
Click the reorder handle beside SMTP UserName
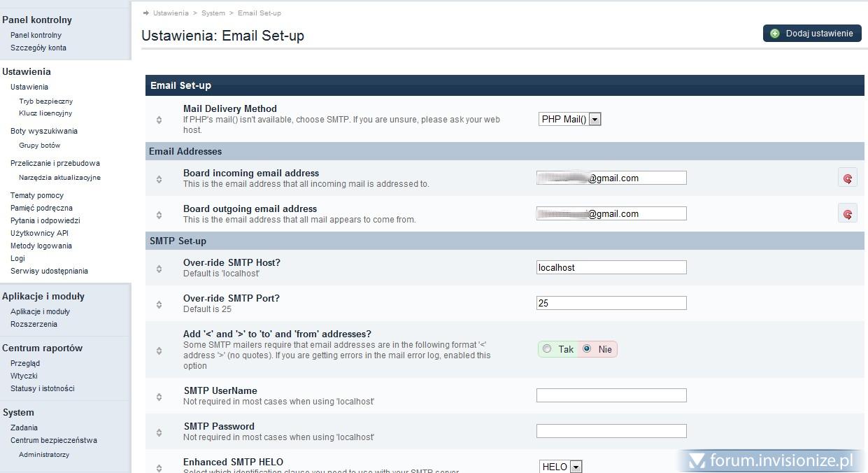(159, 397)
